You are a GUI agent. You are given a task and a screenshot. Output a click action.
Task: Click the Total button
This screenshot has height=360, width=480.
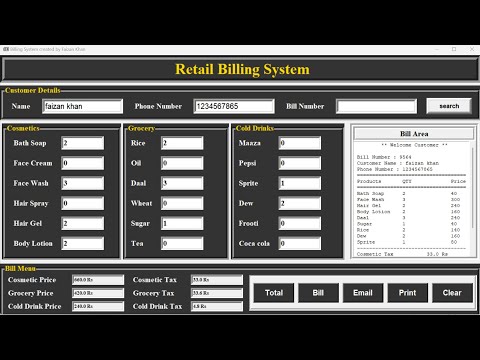274,293
